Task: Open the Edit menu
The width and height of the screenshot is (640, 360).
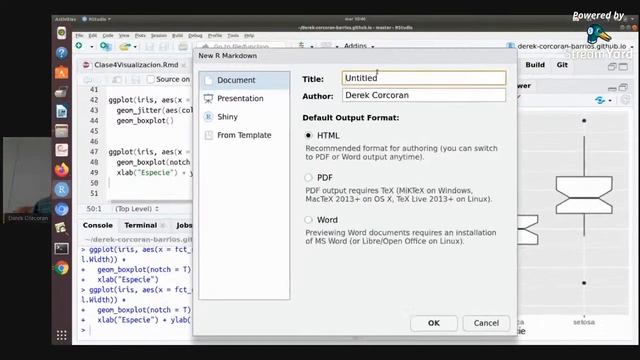Action: [93, 36]
